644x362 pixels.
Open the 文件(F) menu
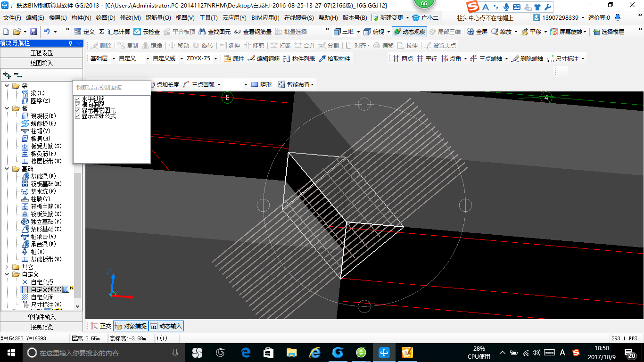coord(12,18)
